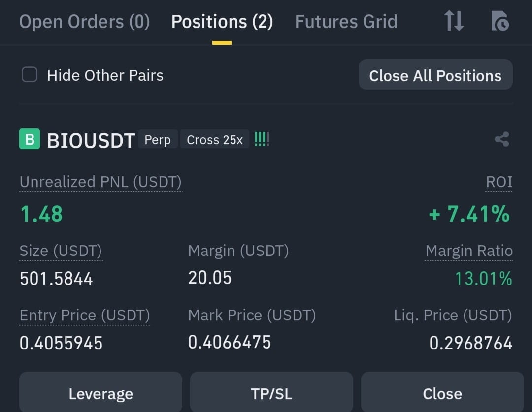The image size is (532, 412).
Task: Switch to the Open Orders tab
Action: pyautogui.click(x=85, y=22)
